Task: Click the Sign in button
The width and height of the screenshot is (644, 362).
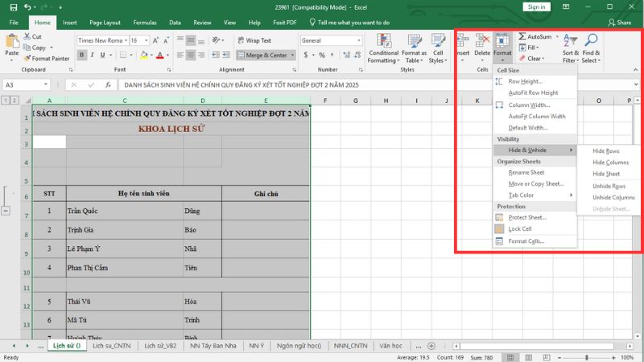Action: pyautogui.click(x=535, y=6)
